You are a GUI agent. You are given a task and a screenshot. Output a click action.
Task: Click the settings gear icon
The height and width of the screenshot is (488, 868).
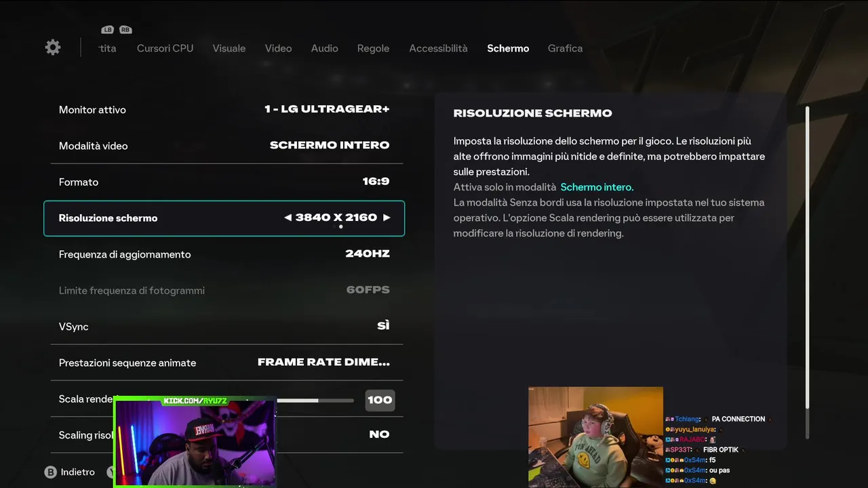pos(53,47)
